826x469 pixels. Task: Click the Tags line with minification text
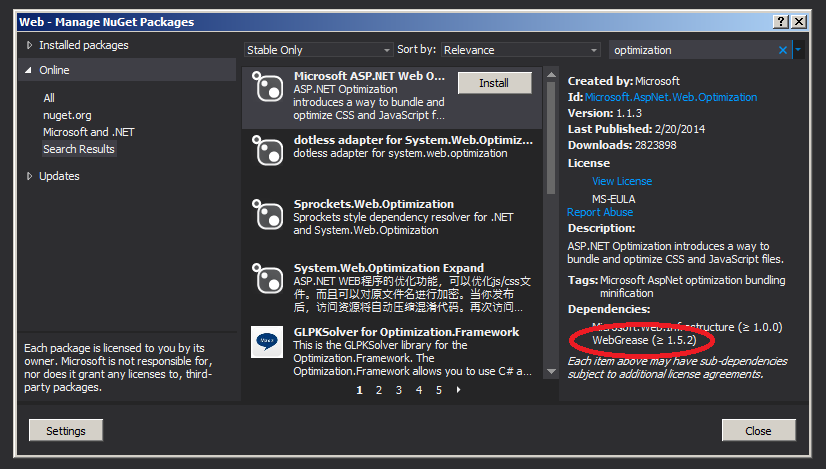click(x=676, y=287)
